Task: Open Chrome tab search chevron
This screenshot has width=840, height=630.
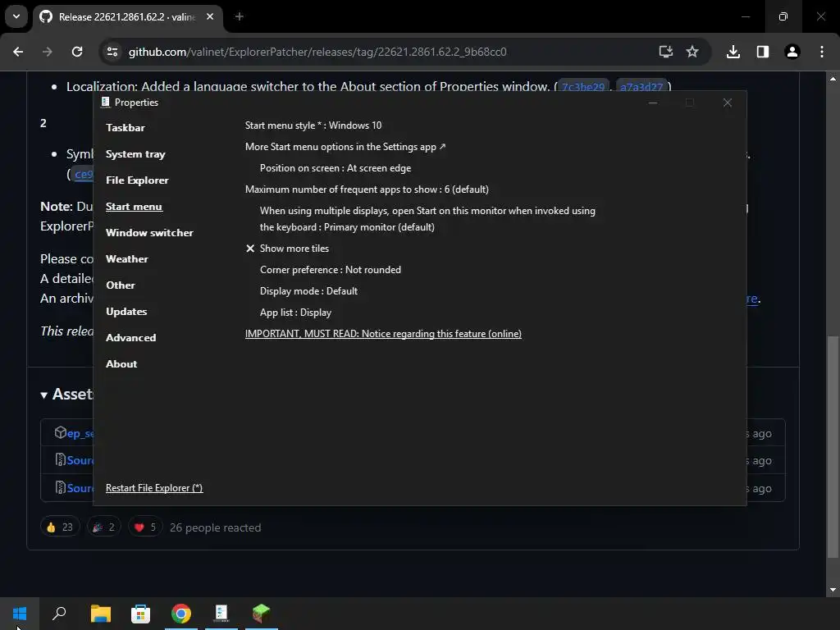Action: pyautogui.click(x=16, y=16)
